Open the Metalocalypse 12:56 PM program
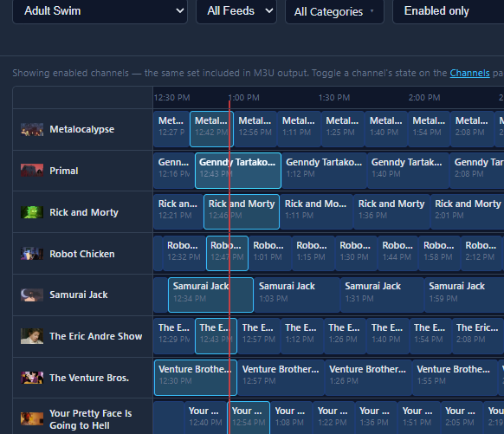Screen dimensions: 504x434 click(255, 129)
